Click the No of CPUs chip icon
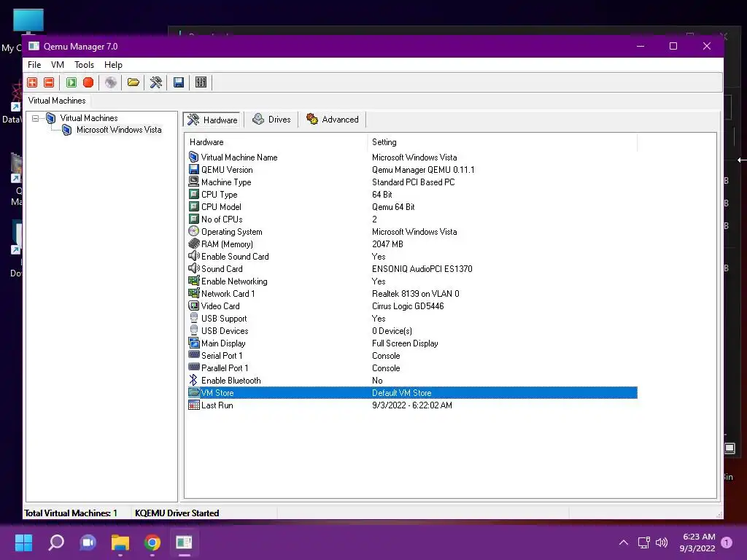 pos(193,219)
